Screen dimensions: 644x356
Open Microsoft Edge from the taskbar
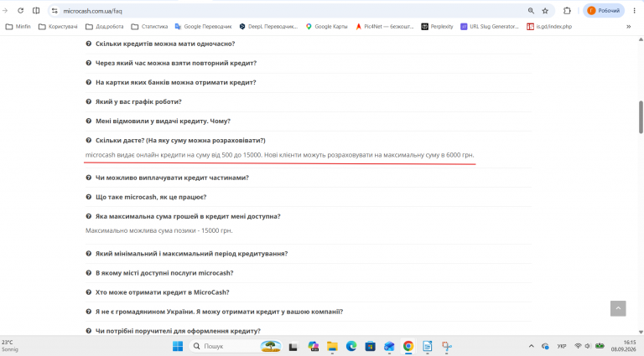(x=351, y=347)
